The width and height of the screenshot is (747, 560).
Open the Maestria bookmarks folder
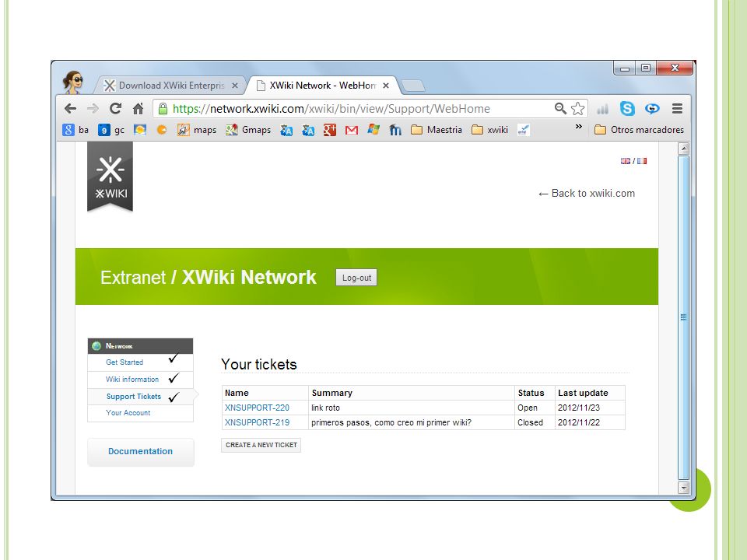point(437,130)
